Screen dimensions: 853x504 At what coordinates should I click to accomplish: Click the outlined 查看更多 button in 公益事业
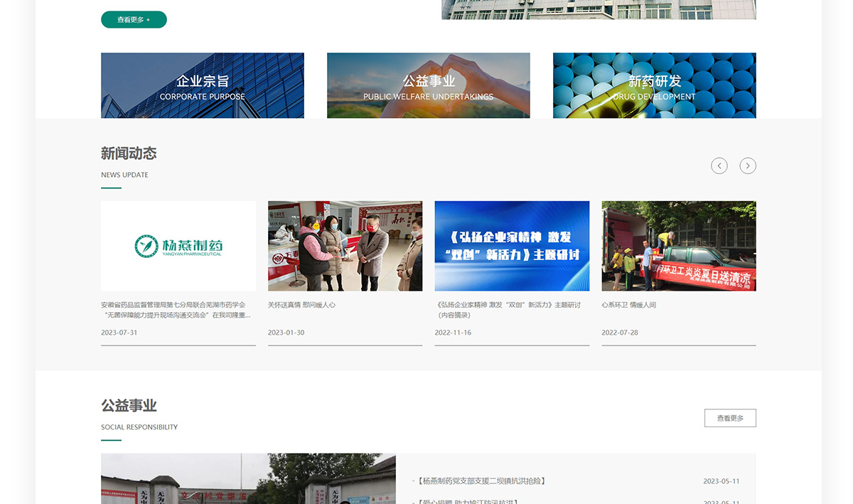[730, 418]
